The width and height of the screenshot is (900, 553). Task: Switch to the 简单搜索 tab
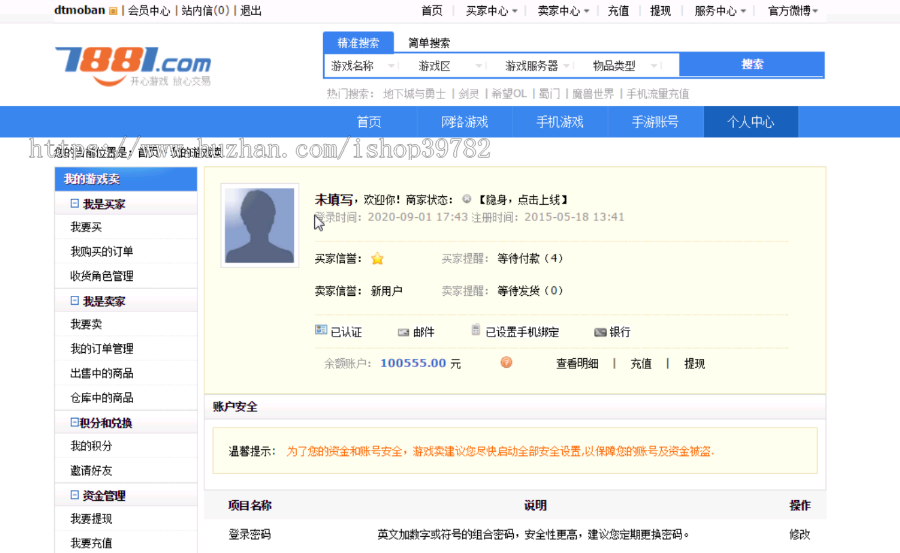click(x=429, y=43)
